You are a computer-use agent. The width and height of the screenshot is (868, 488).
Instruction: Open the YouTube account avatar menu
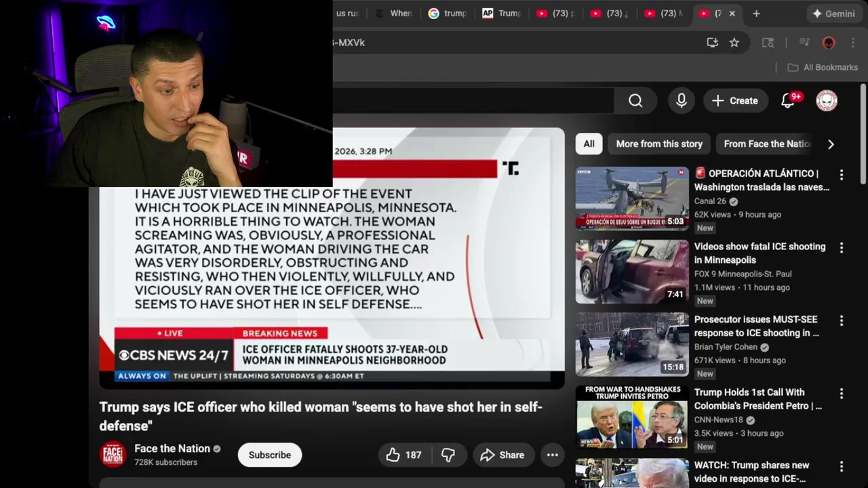pos(827,100)
